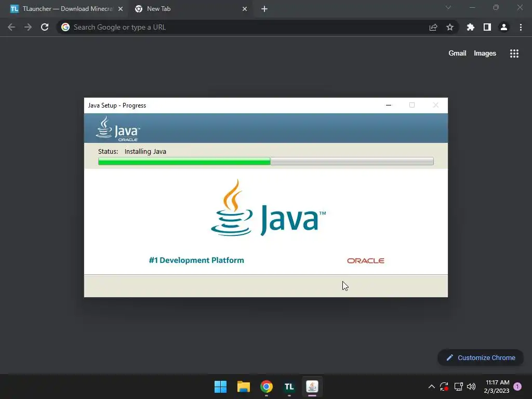Viewport: 532px width, 399px height.
Task: Minimize the Chrome window
Action: 472,7
